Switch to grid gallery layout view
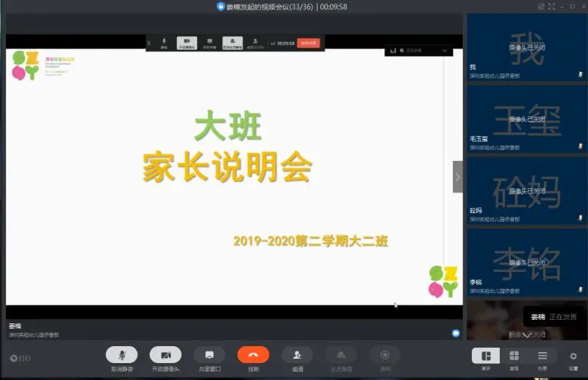 (514, 356)
